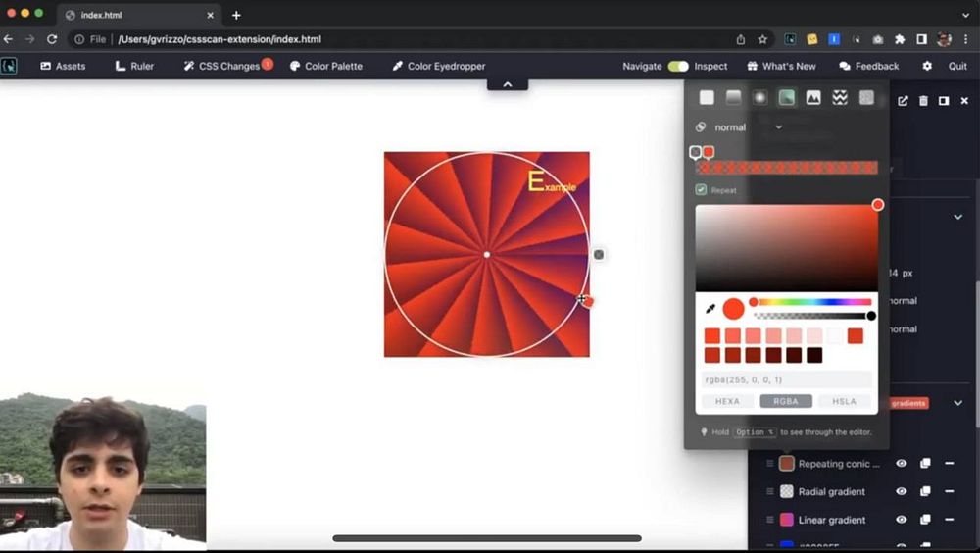Open the Color Palette tool

pyautogui.click(x=326, y=66)
